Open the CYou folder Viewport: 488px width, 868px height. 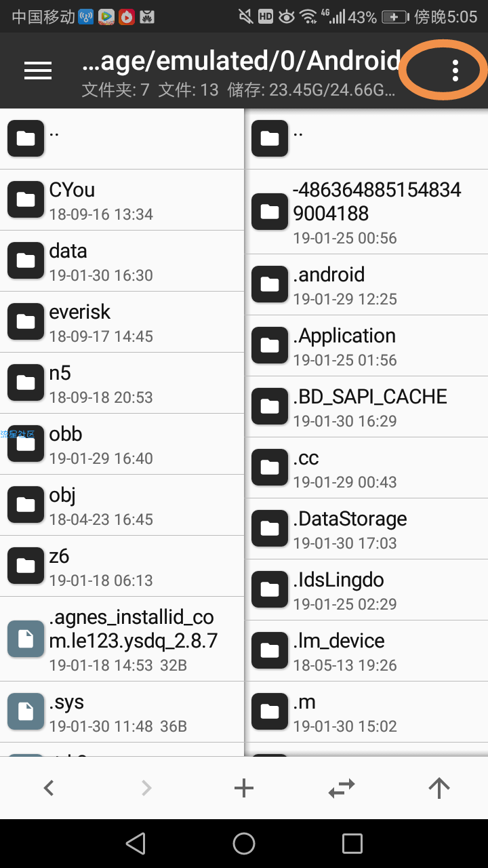point(122,200)
